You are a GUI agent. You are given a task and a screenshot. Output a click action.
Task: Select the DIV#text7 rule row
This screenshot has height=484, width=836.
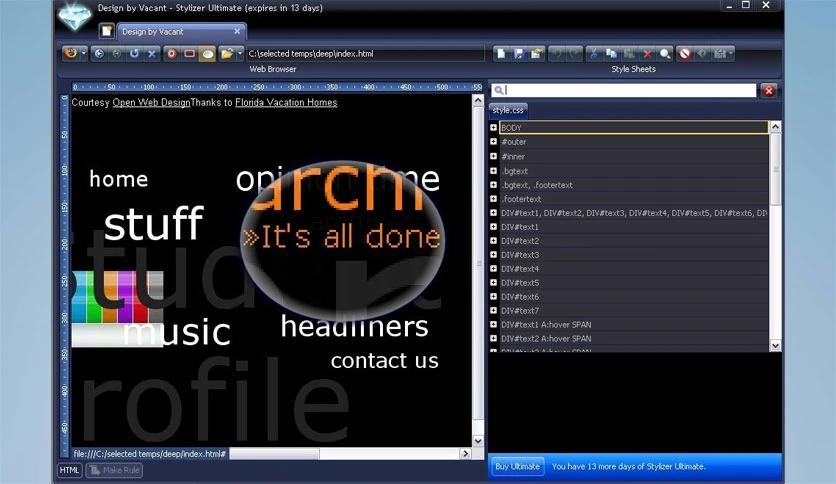[x=633, y=310]
